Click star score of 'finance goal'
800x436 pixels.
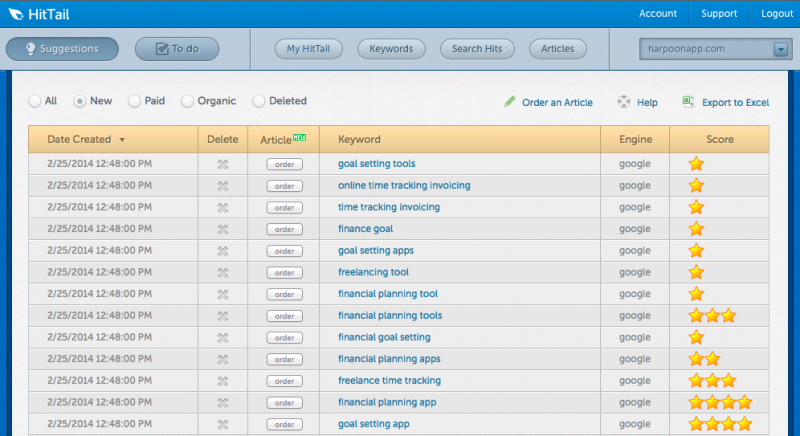coord(696,229)
